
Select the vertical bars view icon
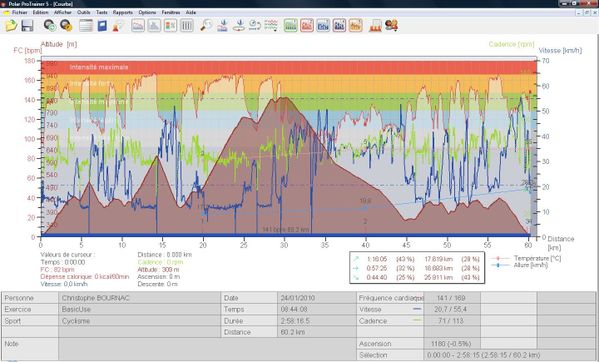point(186,26)
